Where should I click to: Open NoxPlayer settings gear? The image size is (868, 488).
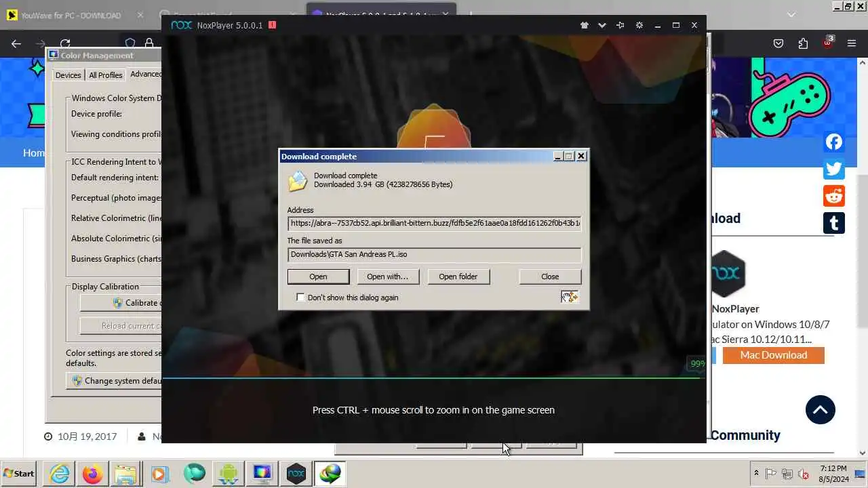tap(639, 25)
